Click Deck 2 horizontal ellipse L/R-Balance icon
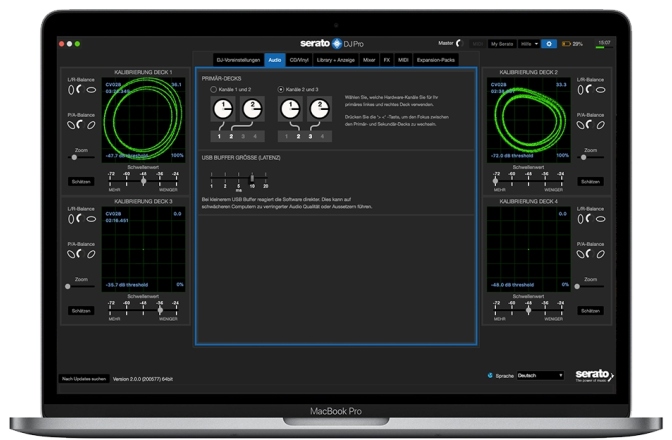Viewport: 672px width, 440px height. click(601, 90)
